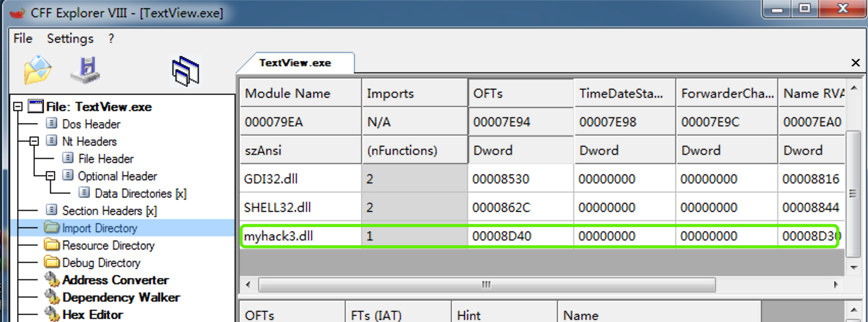Click the CFF Explorer chili pepper title icon
This screenshot has height=322, width=868.
17,13
